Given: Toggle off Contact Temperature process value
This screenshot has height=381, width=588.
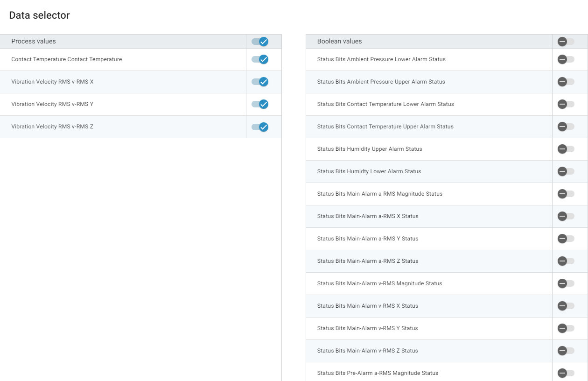Looking at the screenshot, I should pos(260,59).
